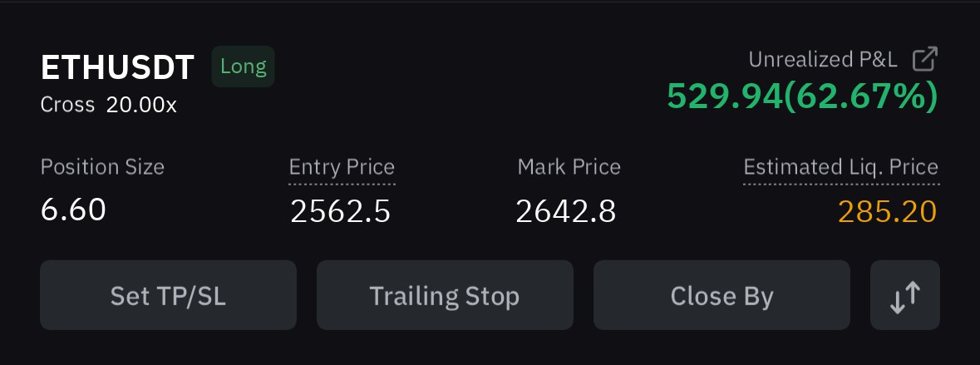Click the Mark Price label
Image resolution: width=980 pixels, height=365 pixels.
tap(569, 167)
